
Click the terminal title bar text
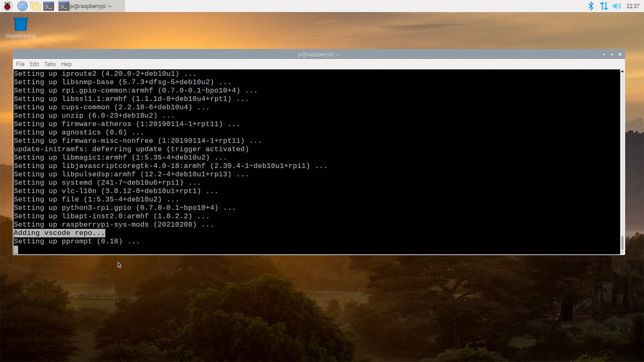318,54
